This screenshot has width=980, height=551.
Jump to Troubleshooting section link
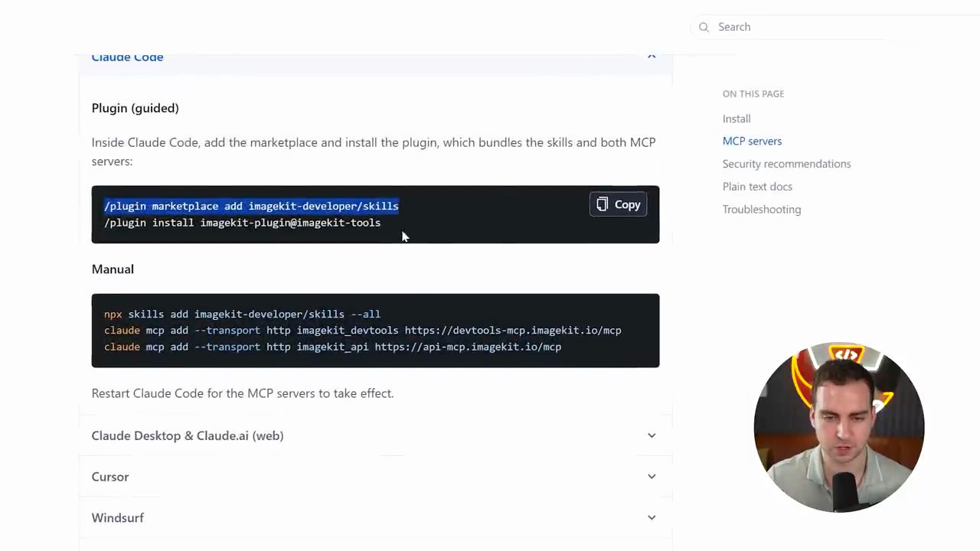(762, 209)
